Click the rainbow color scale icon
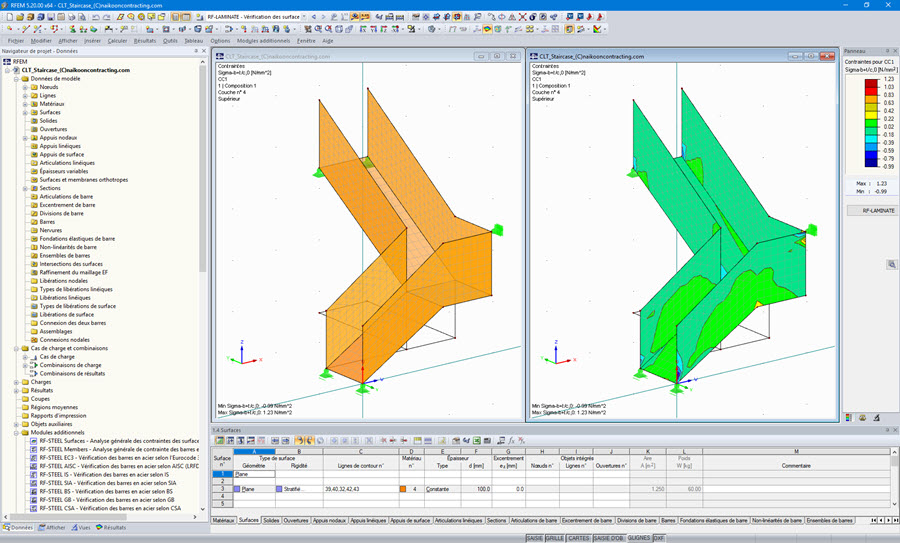Viewport: 900px width, 543px height. tap(598, 29)
